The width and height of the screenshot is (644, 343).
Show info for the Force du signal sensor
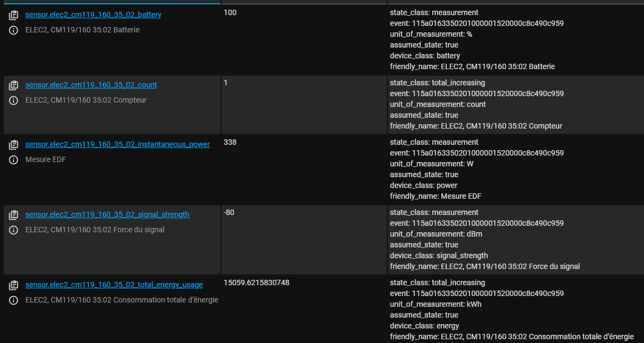click(x=14, y=230)
